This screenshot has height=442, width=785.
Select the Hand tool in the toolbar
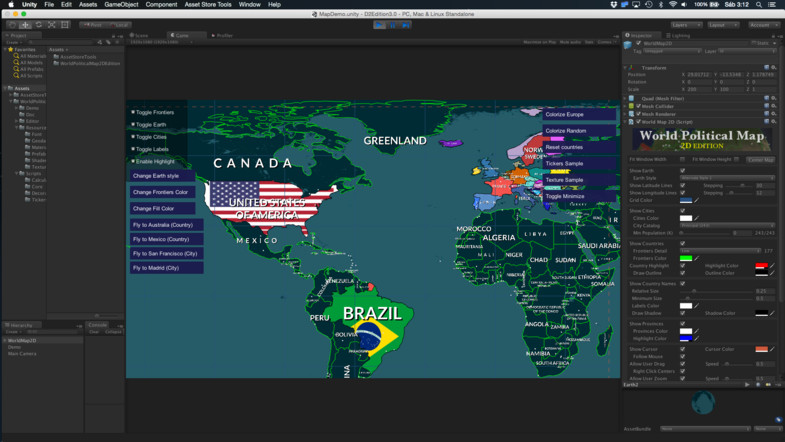[x=12, y=25]
